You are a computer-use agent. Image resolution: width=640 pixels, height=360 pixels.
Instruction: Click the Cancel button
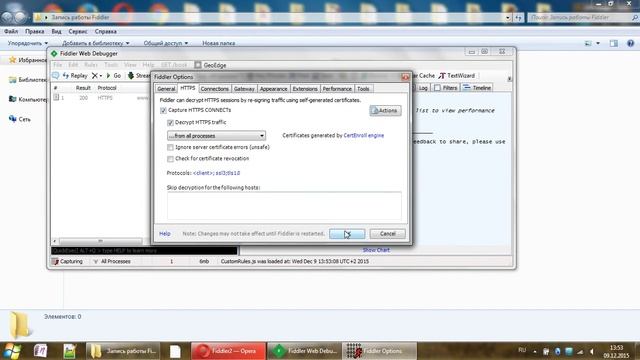pos(387,234)
